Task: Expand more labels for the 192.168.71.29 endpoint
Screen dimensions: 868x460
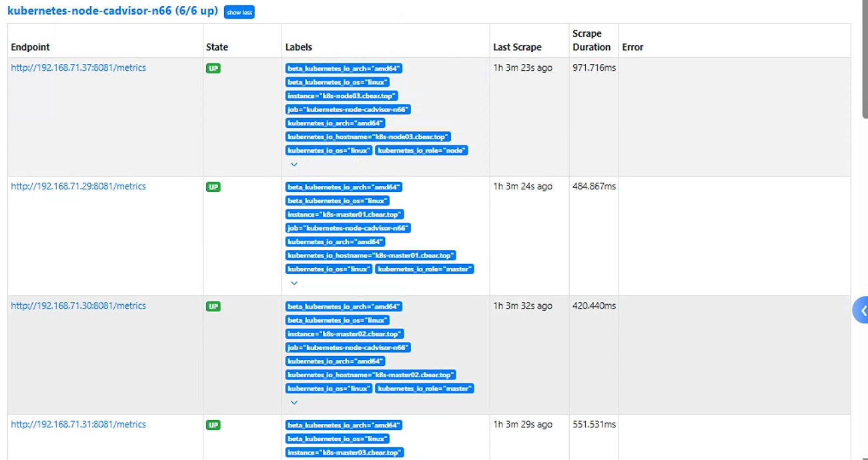Action: [x=294, y=283]
